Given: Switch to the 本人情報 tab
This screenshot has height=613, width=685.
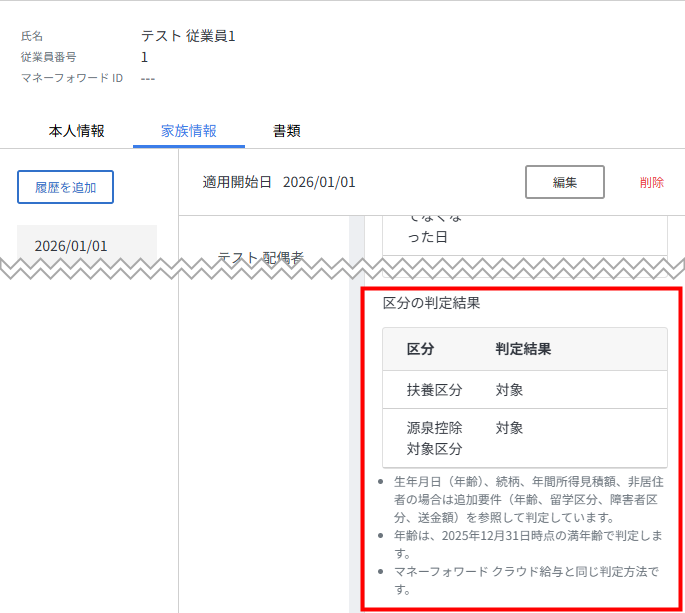Looking at the screenshot, I should tap(76, 131).
